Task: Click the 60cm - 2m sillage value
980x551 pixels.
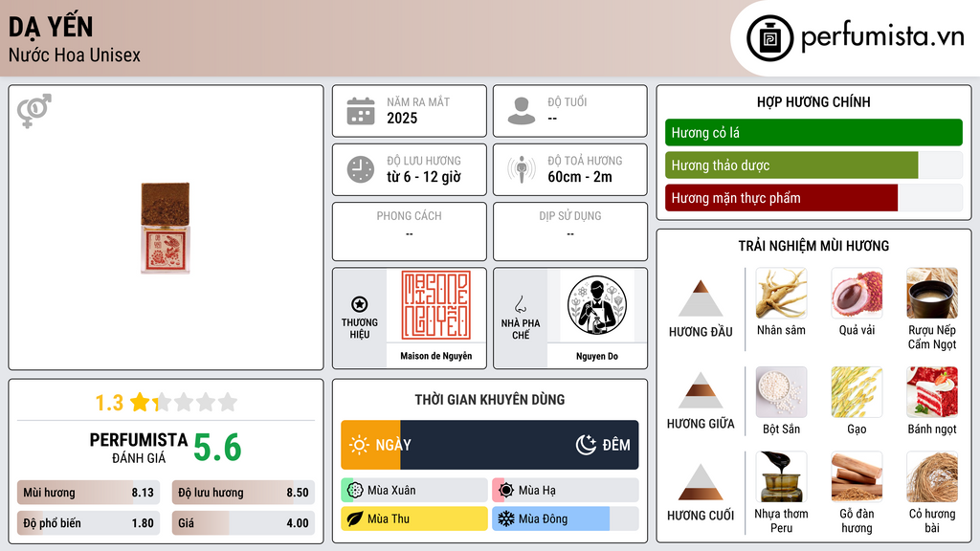Action: click(580, 177)
